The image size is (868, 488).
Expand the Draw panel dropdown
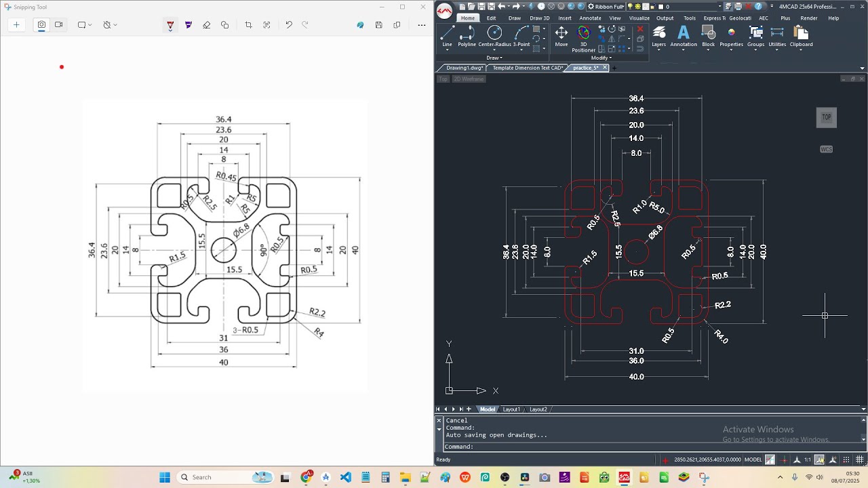click(x=495, y=58)
